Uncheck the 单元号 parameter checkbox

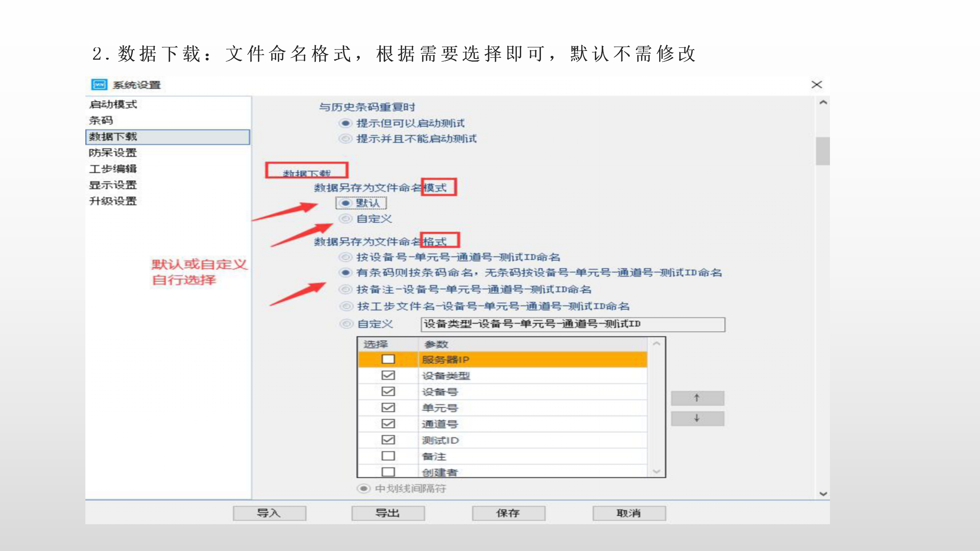[388, 408]
